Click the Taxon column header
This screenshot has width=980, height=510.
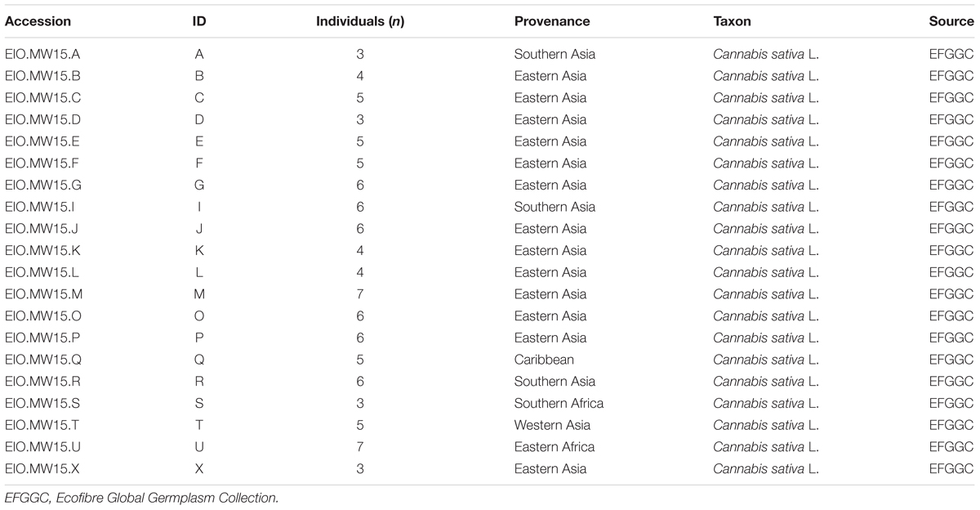pos(732,21)
